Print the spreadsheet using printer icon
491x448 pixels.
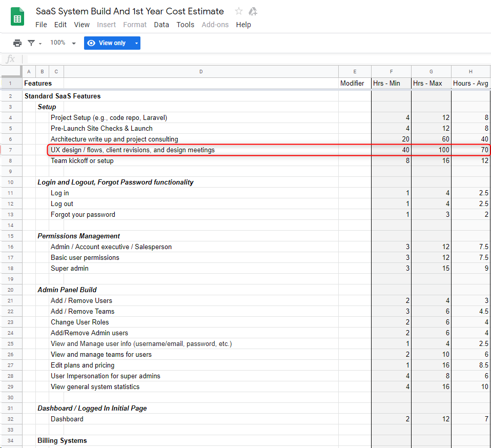coord(17,43)
